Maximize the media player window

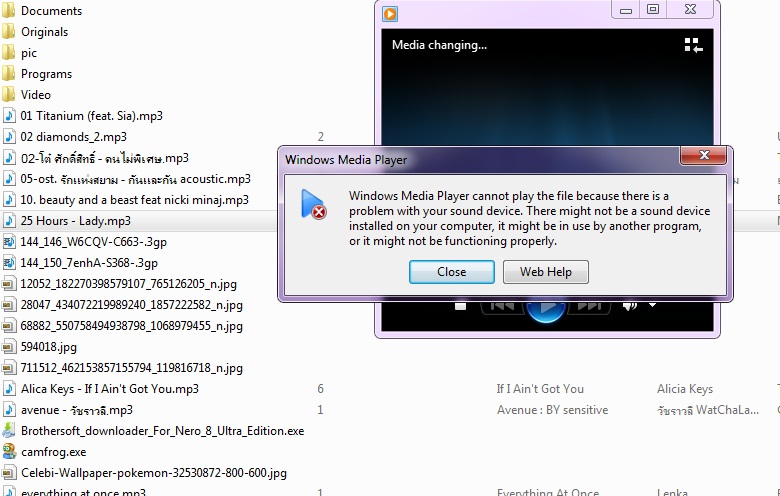653,9
